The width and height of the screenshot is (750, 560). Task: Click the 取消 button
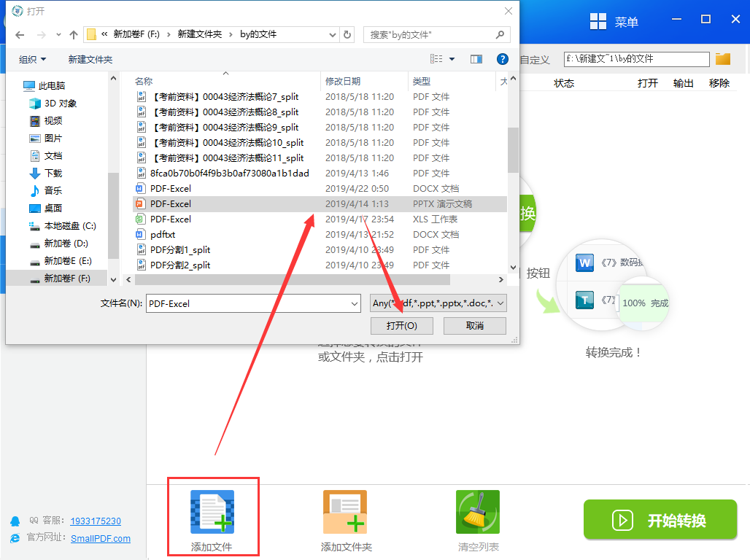pyautogui.click(x=474, y=326)
